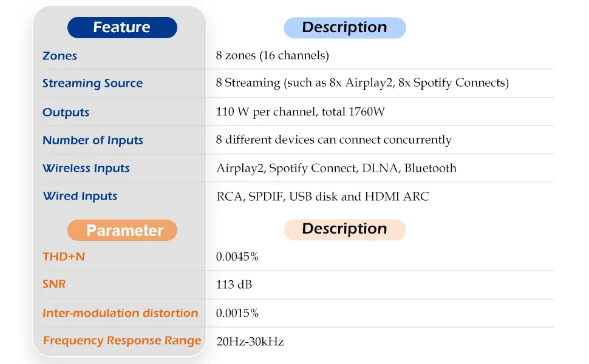Image resolution: width=589 pixels, height=364 pixels.
Task: Click the '113 dB' value
Action: pyautogui.click(x=234, y=285)
